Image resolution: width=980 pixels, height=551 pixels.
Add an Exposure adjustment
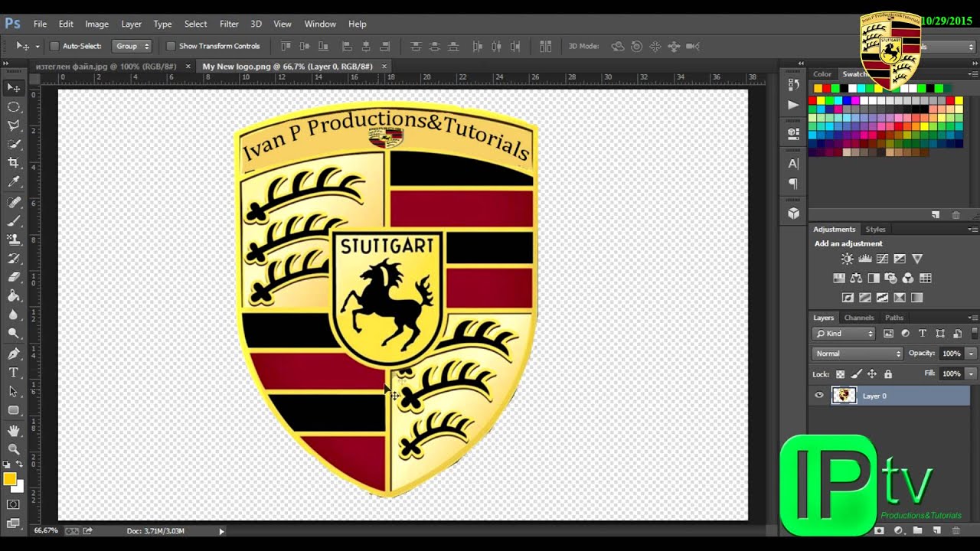pos(900,259)
